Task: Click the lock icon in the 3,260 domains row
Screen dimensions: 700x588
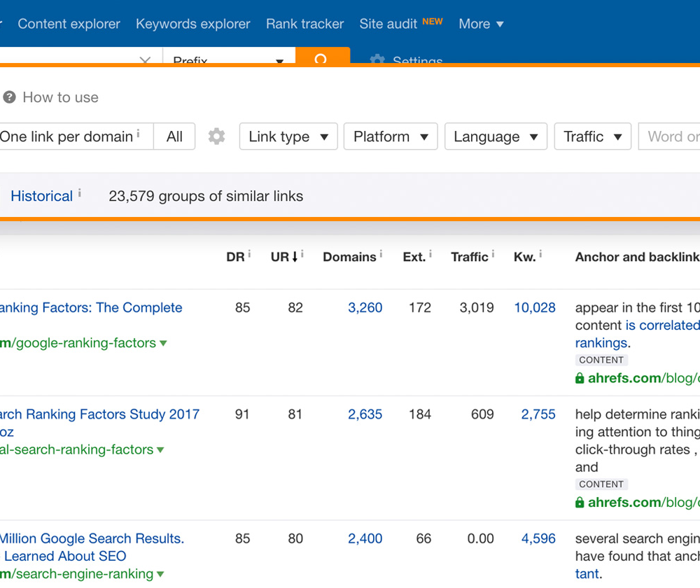Action: [580, 378]
